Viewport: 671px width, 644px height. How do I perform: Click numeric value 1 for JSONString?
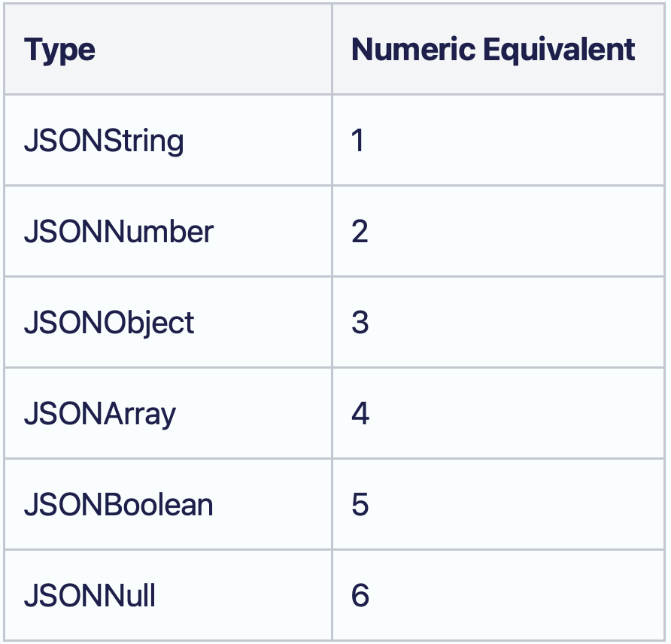pos(358,141)
